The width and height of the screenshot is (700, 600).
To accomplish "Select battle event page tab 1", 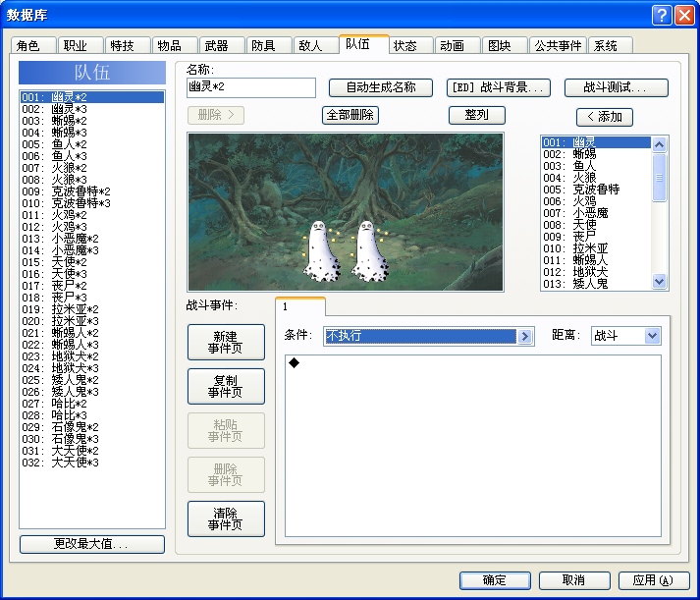I will click(300, 306).
